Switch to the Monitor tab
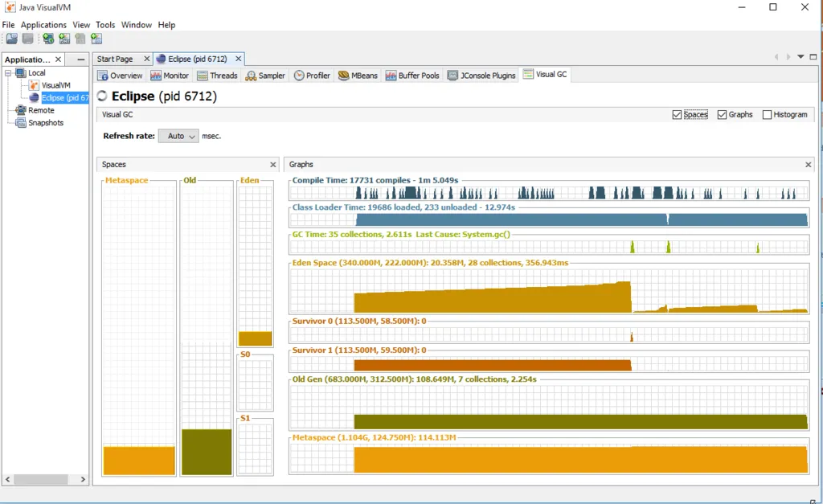 170,76
